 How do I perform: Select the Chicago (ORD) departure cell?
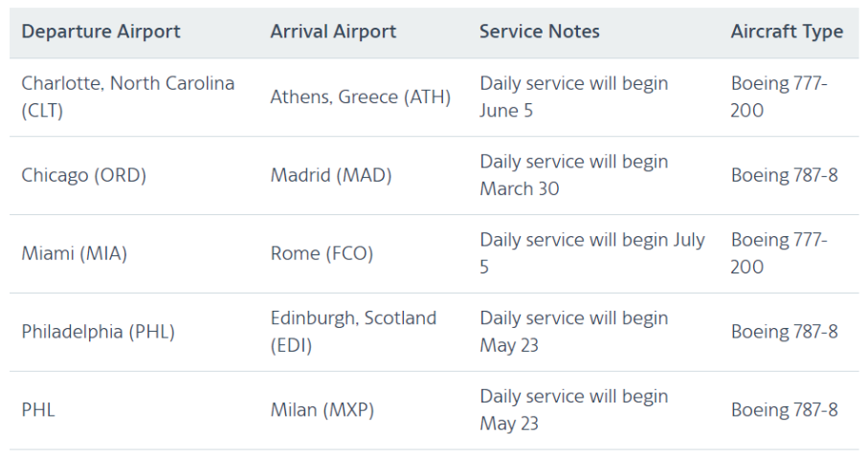83,175
